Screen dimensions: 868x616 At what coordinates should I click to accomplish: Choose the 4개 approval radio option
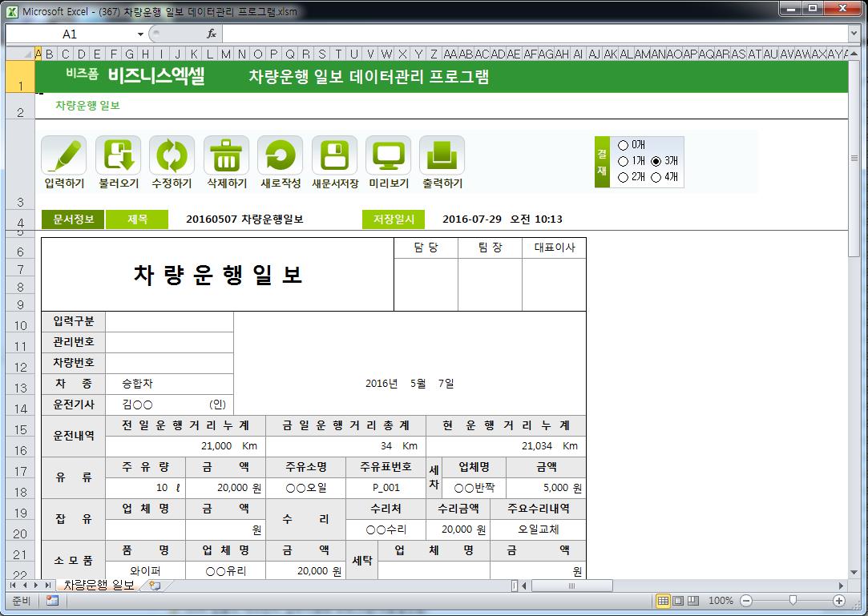[656, 177]
